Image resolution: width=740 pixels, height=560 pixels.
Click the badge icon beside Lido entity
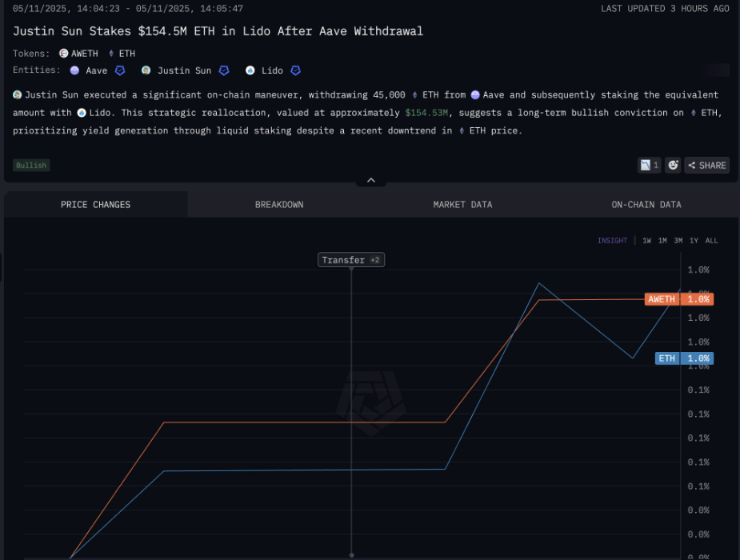295,70
